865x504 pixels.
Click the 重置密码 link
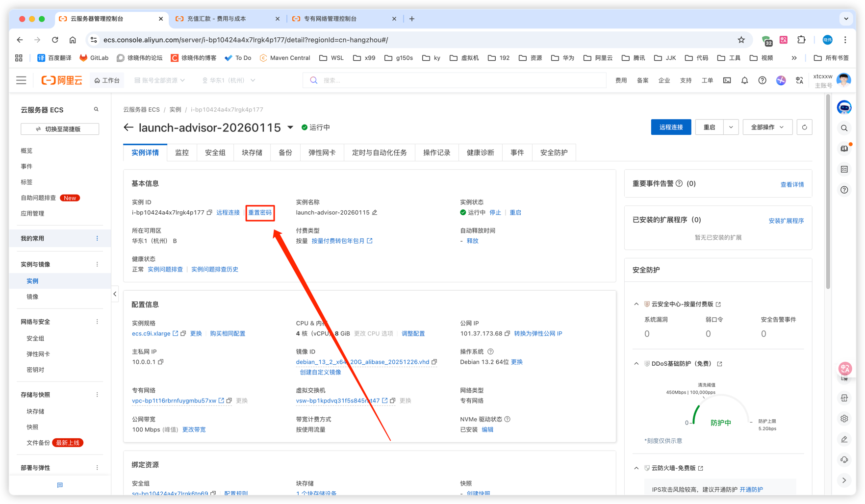pos(259,212)
